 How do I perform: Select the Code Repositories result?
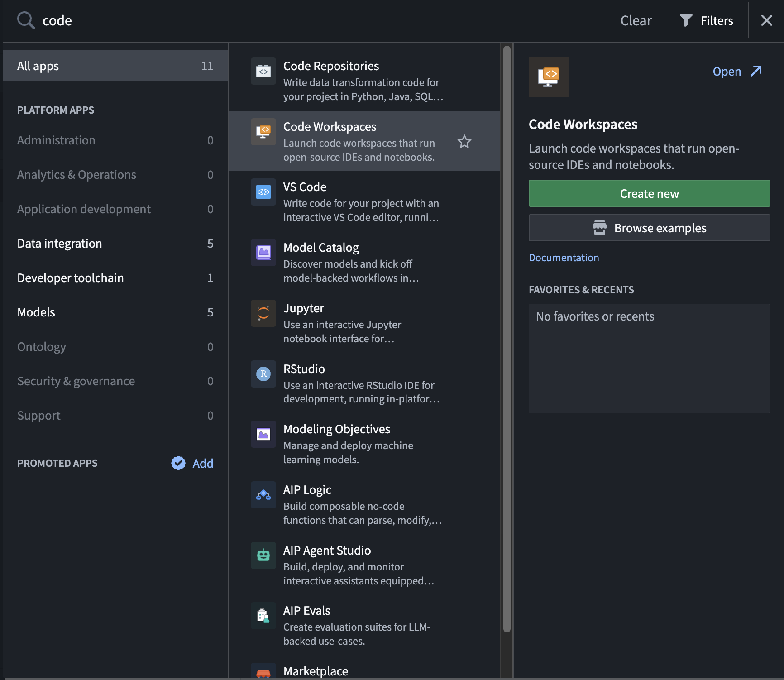click(x=364, y=81)
